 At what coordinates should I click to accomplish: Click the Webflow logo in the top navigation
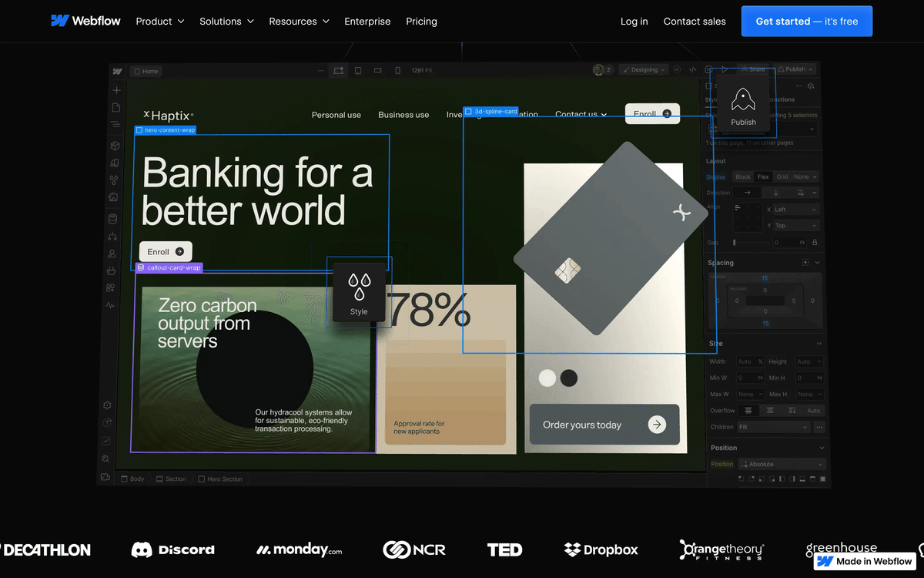tap(85, 21)
